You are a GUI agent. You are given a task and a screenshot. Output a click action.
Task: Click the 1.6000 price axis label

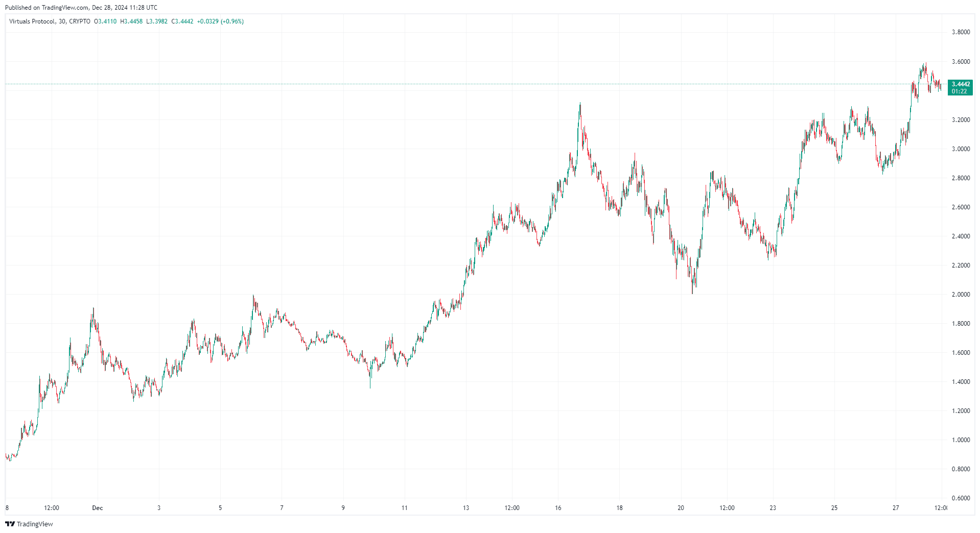[x=961, y=353]
